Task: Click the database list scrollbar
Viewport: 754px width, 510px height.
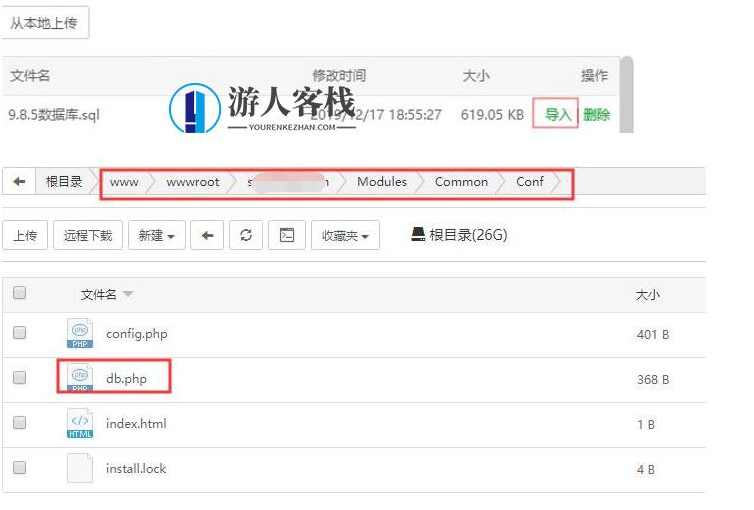Action: [x=626, y=94]
